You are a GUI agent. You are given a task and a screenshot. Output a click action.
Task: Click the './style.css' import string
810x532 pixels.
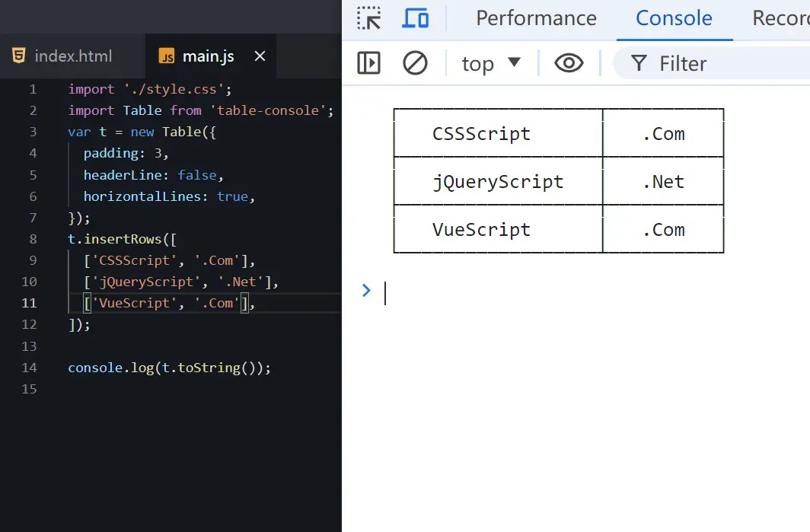(173, 89)
